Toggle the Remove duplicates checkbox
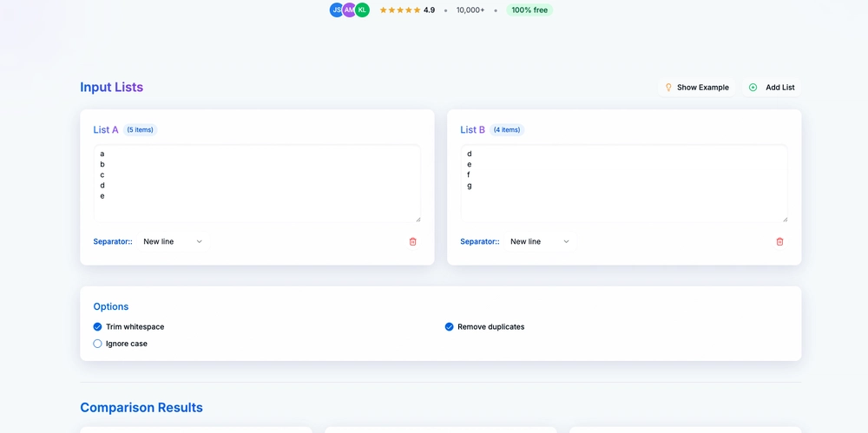The width and height of the screenshot is (868, 433). pos(449,326)
